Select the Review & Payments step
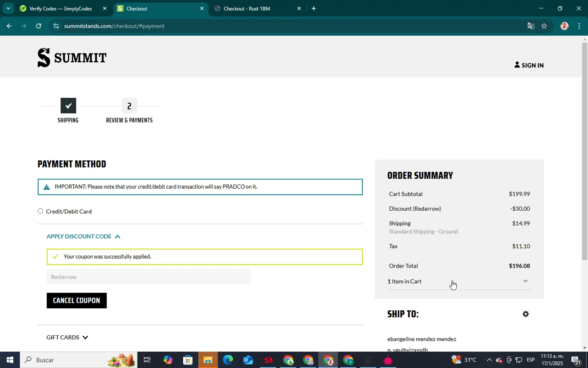 tap(129, 111)
